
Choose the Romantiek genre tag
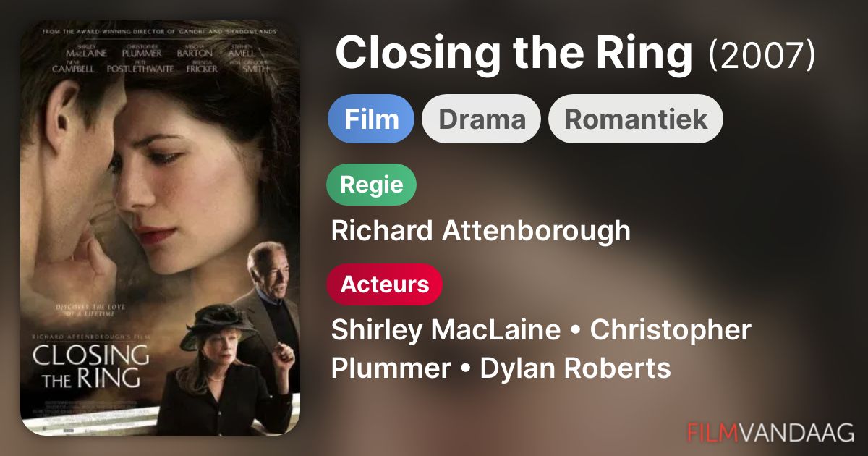(635, 119)
